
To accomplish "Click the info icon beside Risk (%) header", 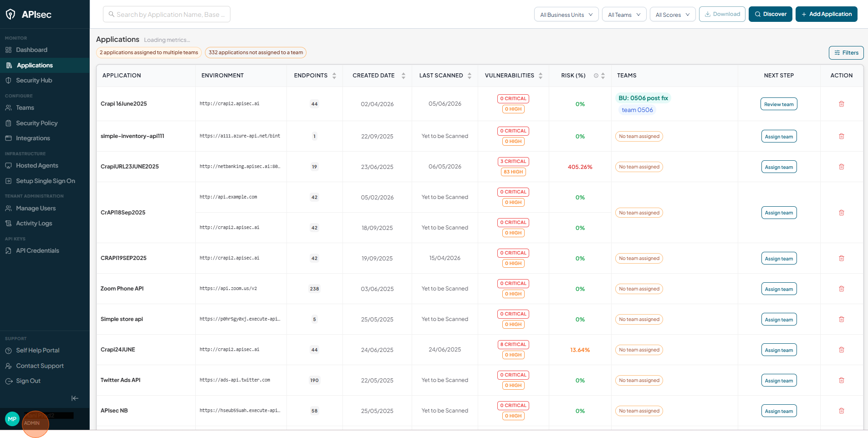I will coord(596,76).
